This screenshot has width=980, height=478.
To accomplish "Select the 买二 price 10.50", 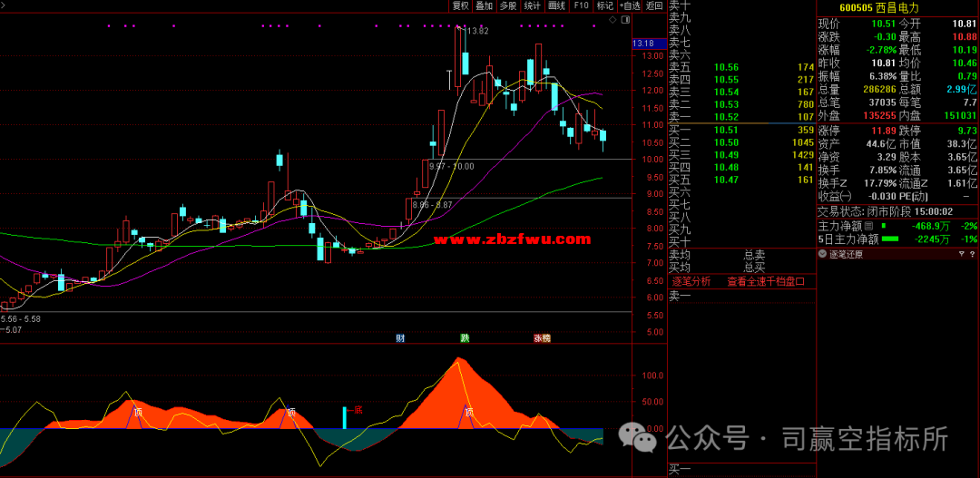I will [x=726, y=143].
